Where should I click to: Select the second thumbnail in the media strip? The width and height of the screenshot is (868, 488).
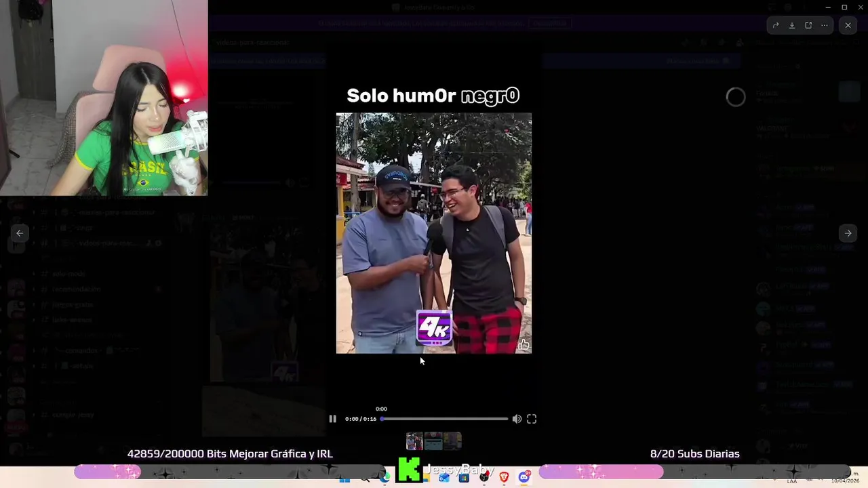433,441
